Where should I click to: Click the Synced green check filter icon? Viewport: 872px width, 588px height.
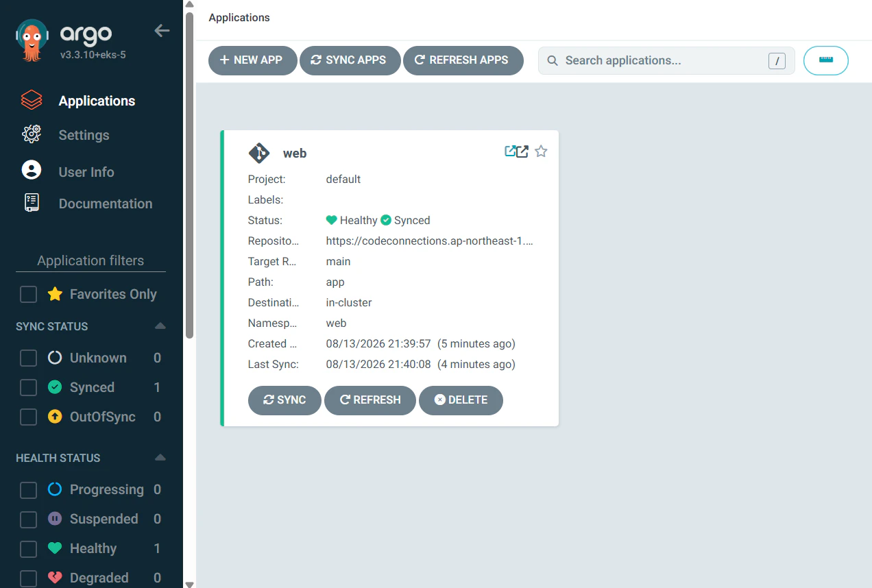(55, 387)
